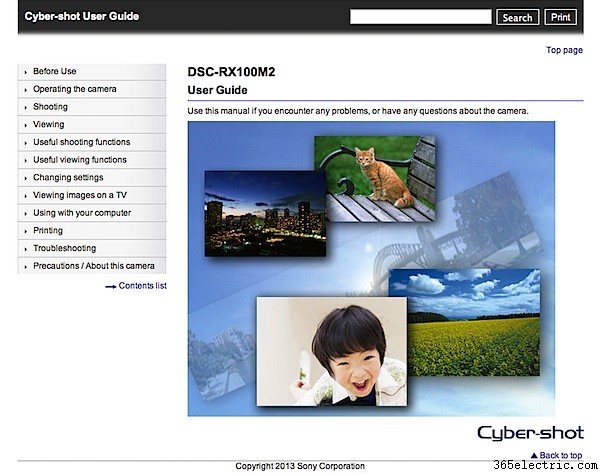Image resolution: width=600 pixels, height=474 pixels.
Task: Click the Copyright 2013 Sony Corporation text
Action: 300,466
